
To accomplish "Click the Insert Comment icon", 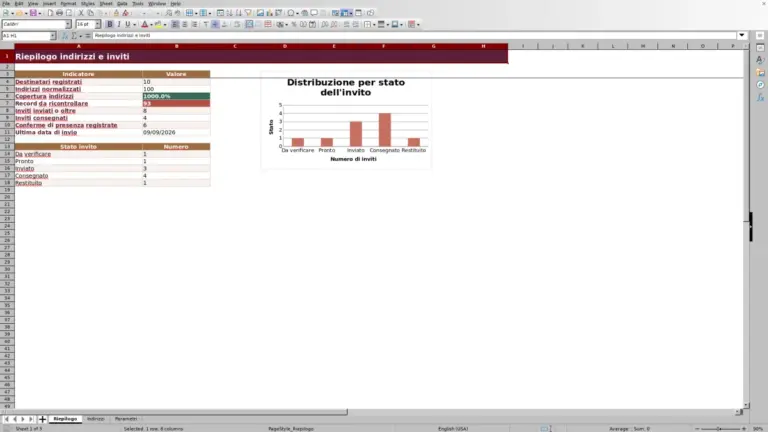I will click(x=314, y=13).
